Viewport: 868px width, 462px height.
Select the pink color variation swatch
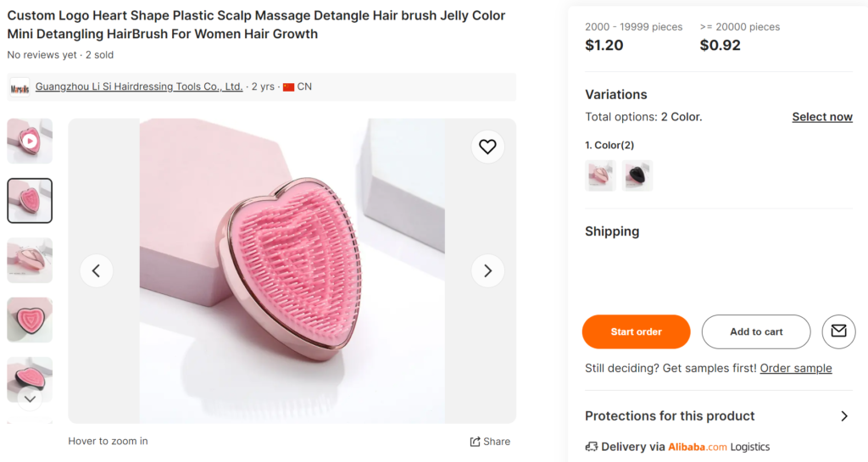pos(600,175)
